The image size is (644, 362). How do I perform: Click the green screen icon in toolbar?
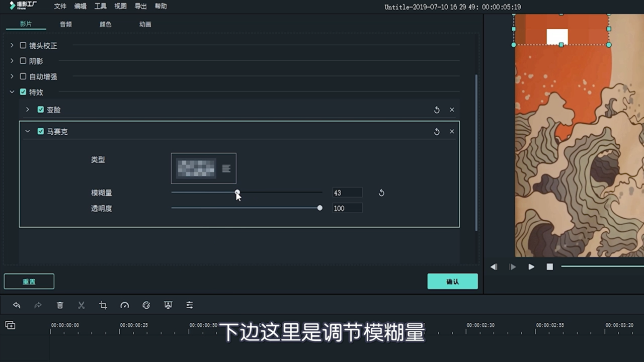[x=168, y=305]
